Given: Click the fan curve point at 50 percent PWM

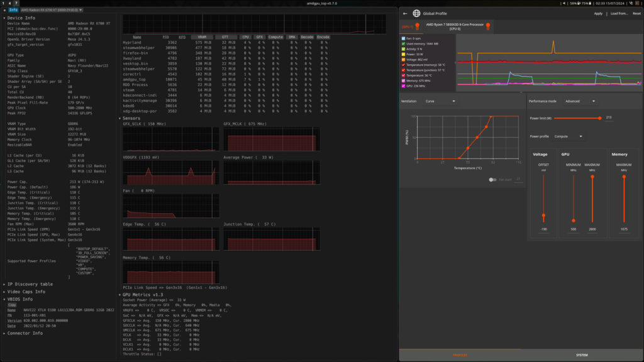Looking at the screenshot, I should coord(477,138).
